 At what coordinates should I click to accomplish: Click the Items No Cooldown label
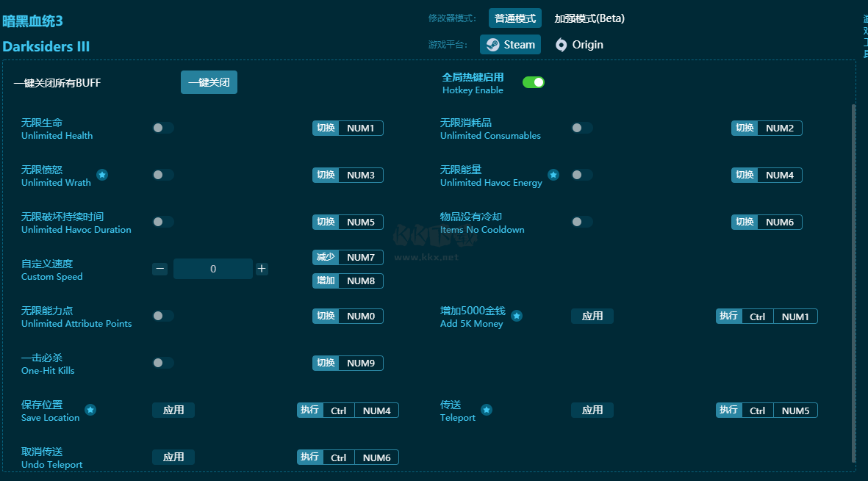482,229
